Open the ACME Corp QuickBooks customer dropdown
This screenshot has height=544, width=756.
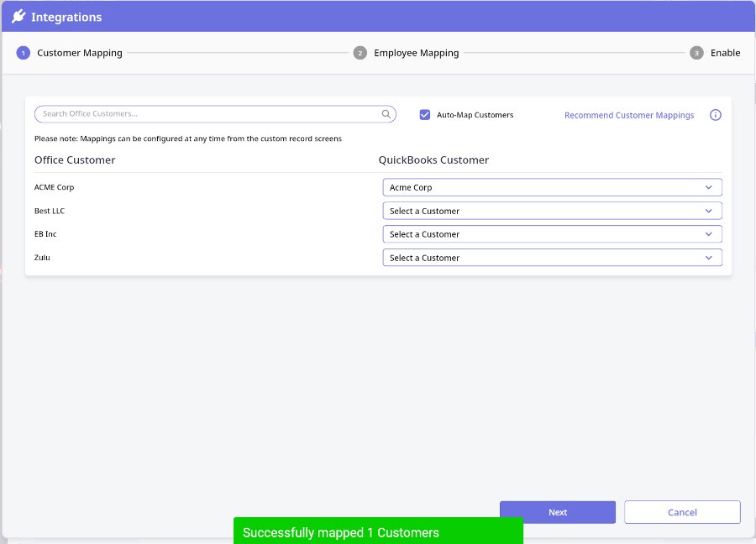(x=552, y=187)
